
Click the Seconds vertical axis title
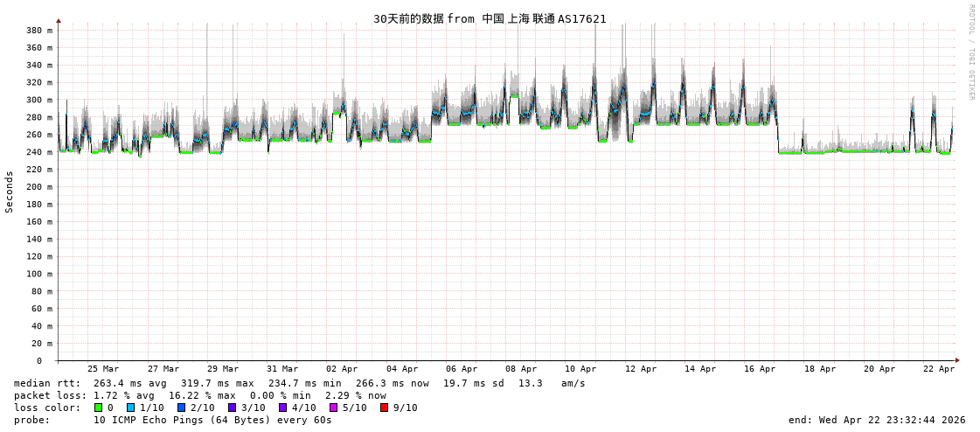point(10,192)
